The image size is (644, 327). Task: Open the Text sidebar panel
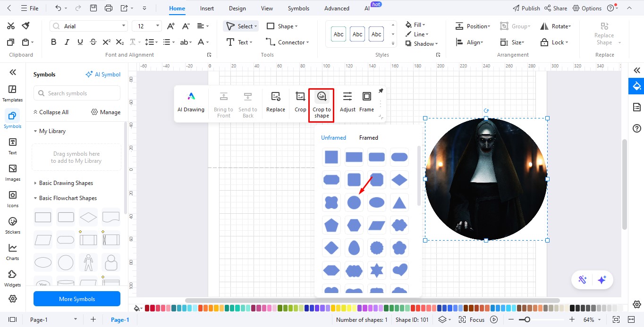click(x=13, y=146)
